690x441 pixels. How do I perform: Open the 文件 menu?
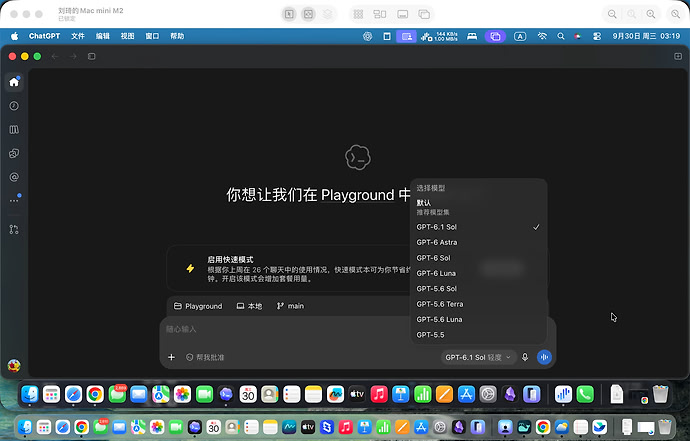coord(78,36)
